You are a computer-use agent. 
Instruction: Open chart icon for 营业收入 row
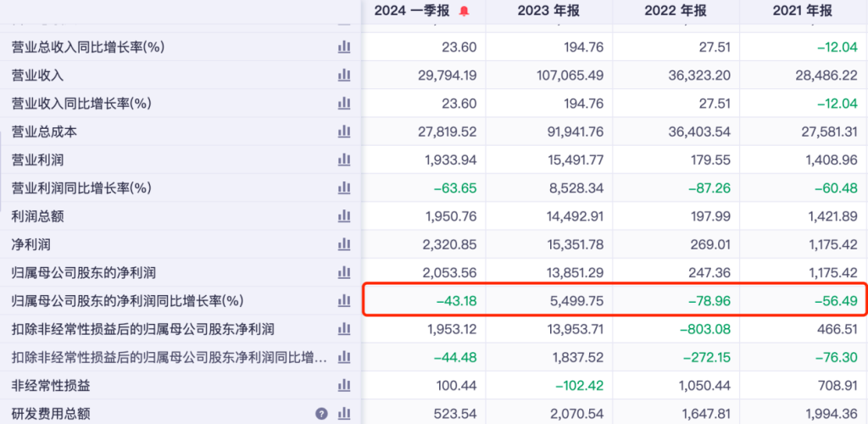[x=344, y=75]
